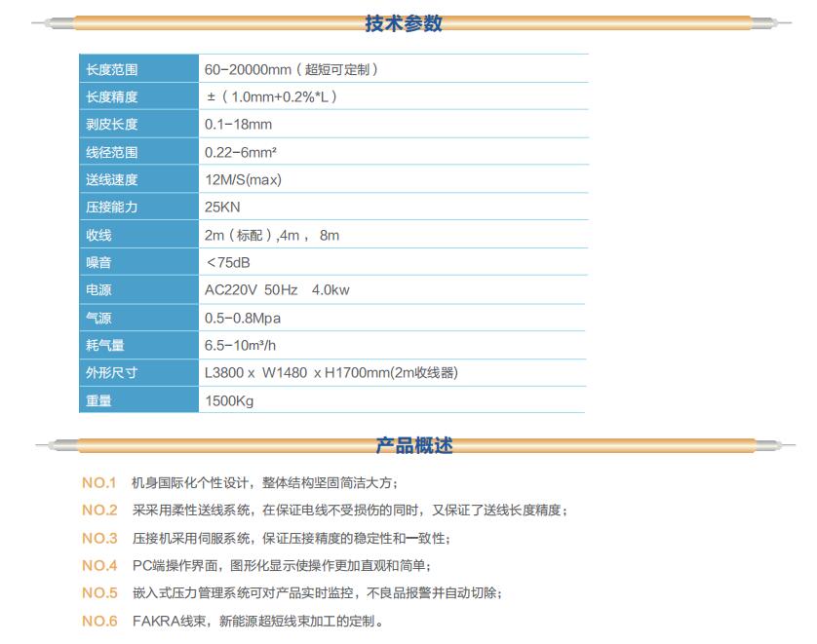
Task: Click the 长度精度 table row
Action: click(110, 96)
